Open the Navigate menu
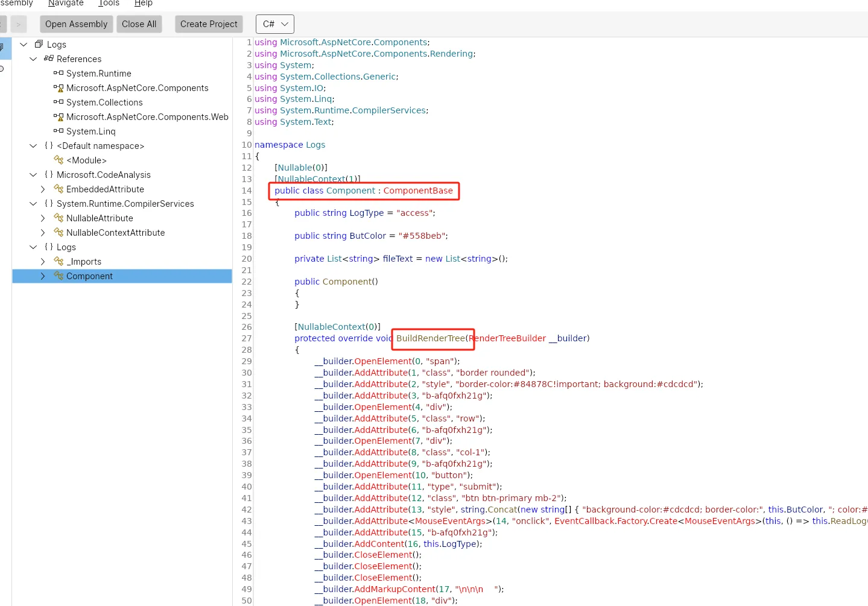 point(66,4)
